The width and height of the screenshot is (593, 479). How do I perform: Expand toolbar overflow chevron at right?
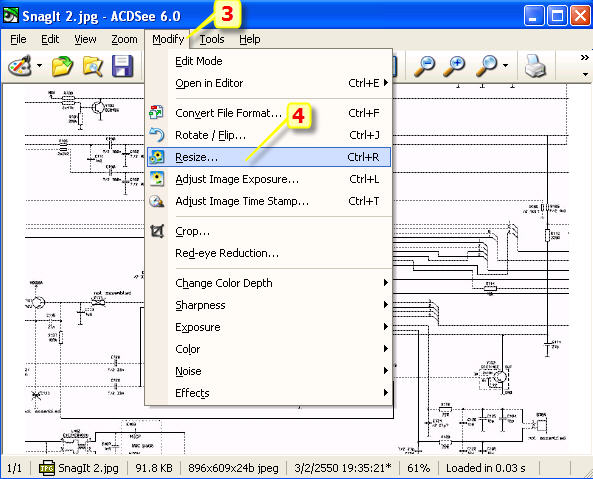(585, 58)
